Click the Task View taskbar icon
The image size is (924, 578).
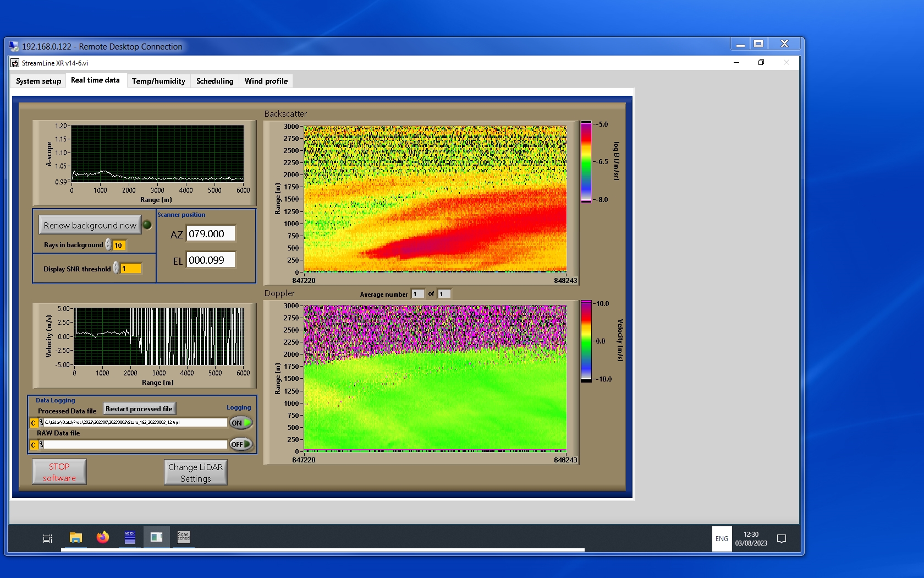48,538
